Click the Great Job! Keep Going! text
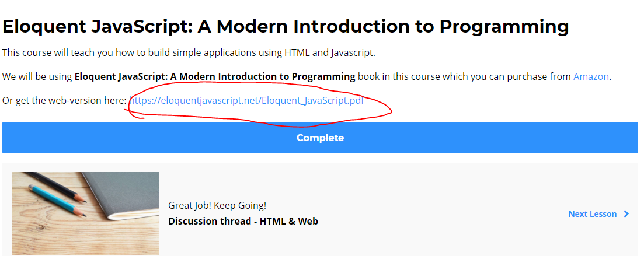The width and height of the screenshot is (644, 256). (x=217, y=205)
